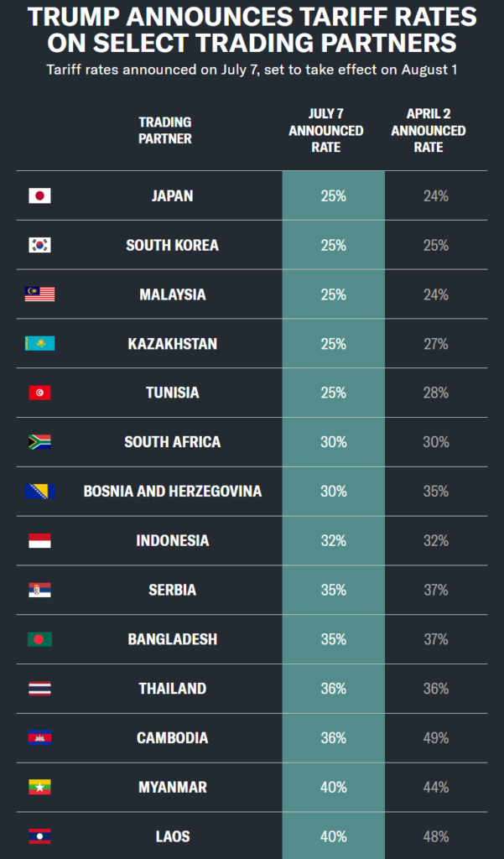Click the headline about tariff rates
This screenshot has width=504, height=859.
[x=252, y=30]
